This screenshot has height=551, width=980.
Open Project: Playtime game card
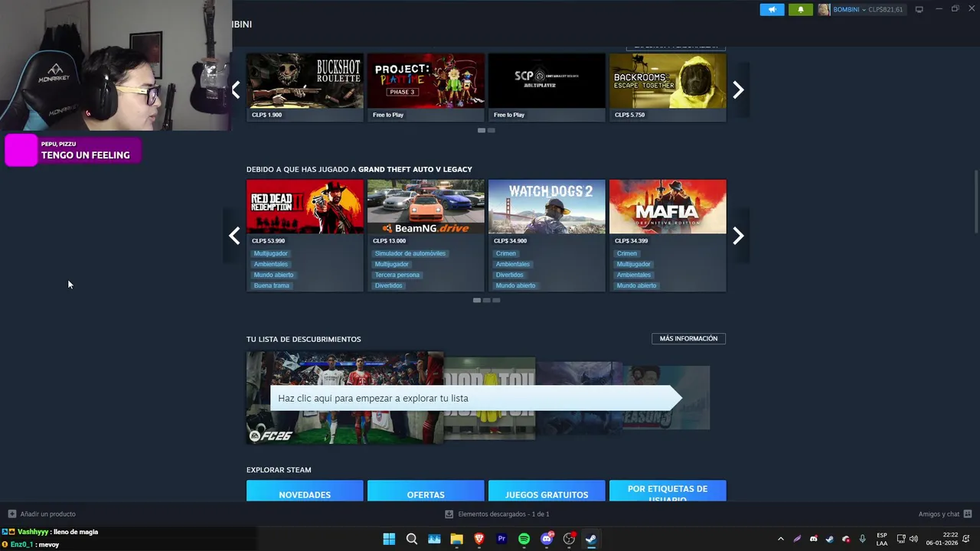426,86
